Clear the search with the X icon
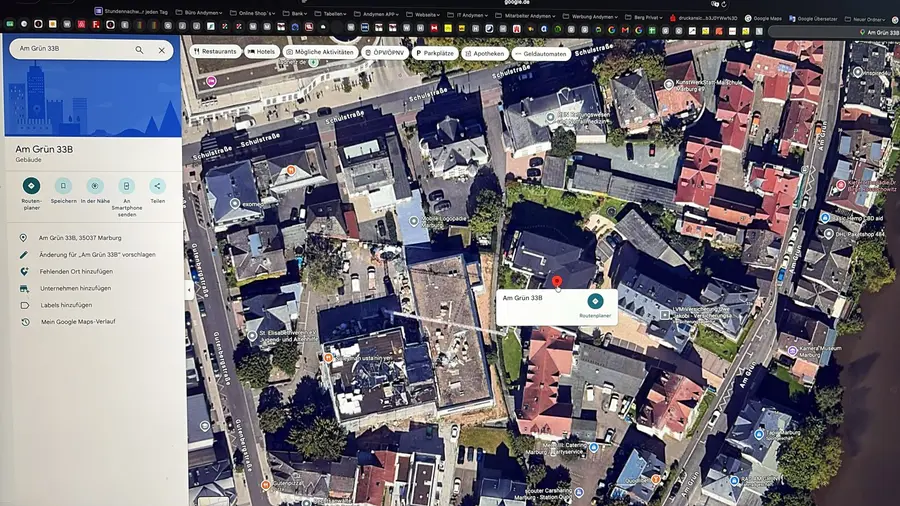900x506 pixels. pos(162,50)
